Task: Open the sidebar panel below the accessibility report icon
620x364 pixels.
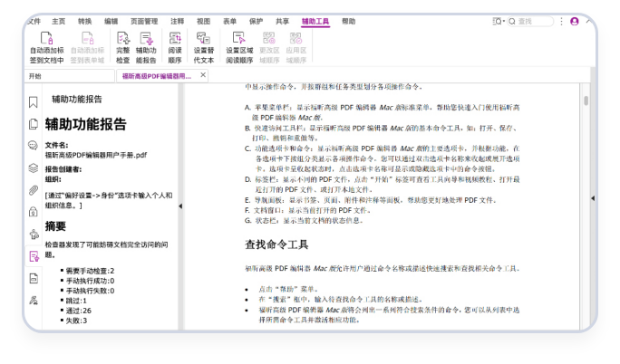Action: (x=34, y=279)
